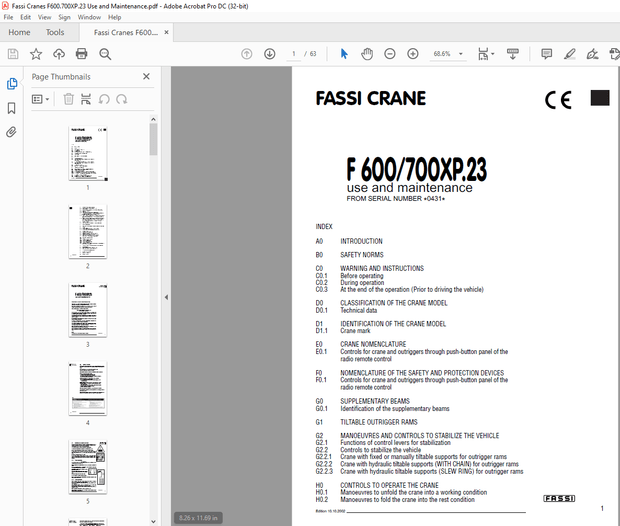Click the Zoom in plus button

coord(412,54)
